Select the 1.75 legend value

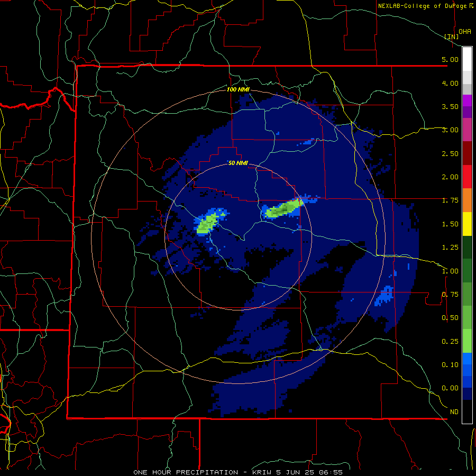pyautogui.click(x=450, y=200)
